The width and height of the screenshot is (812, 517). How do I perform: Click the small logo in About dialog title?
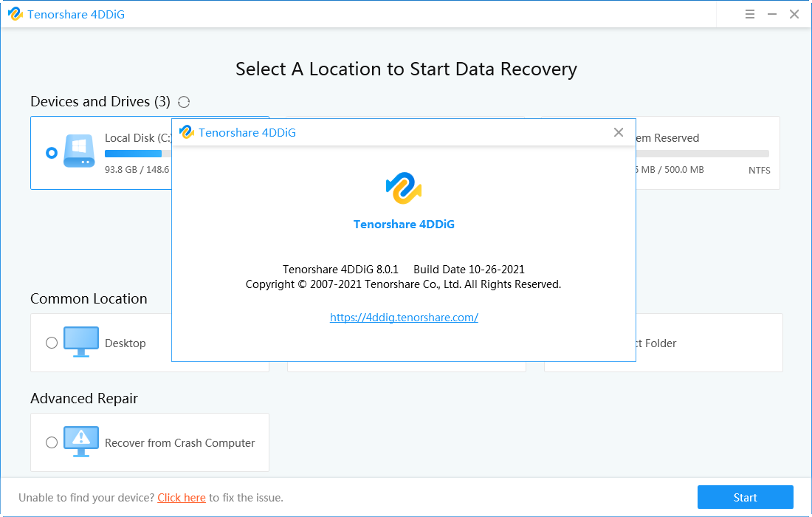pyautogui.click(x=187, y=132)
